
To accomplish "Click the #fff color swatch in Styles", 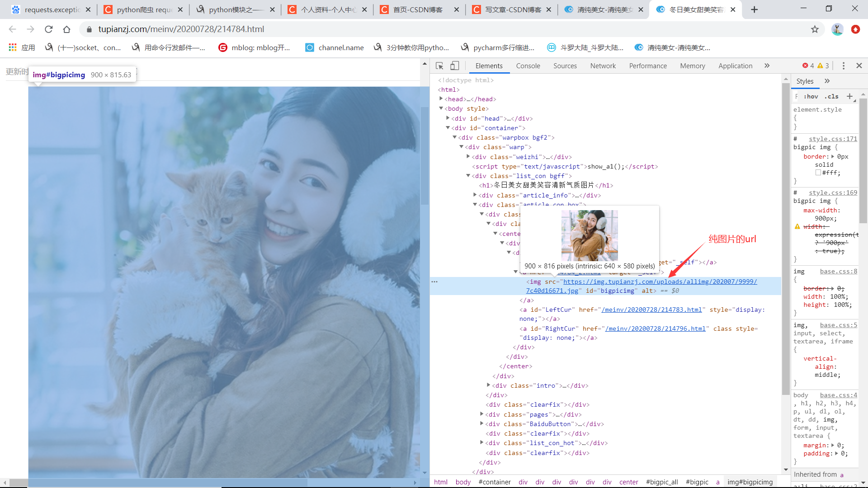I will click(818, 172).
